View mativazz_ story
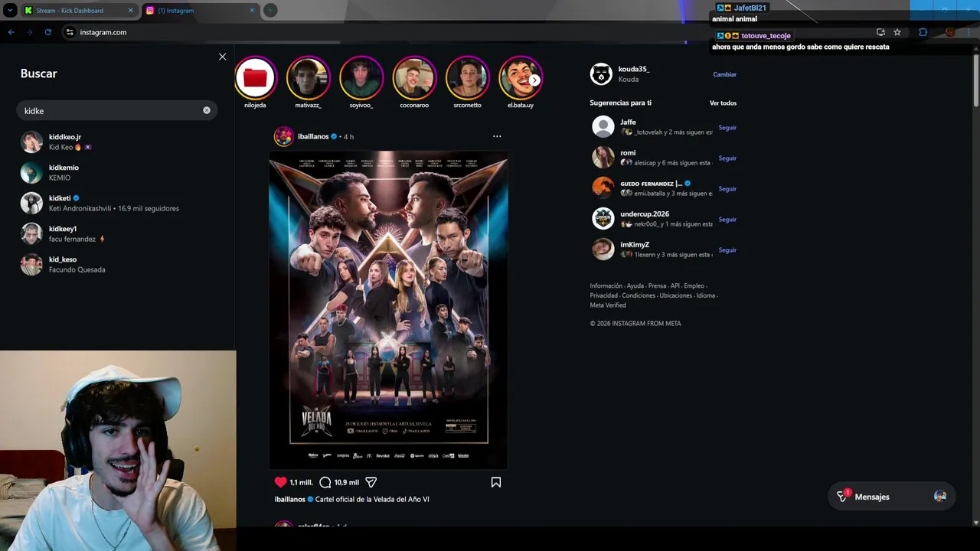980x551 pixels. pyautogui.click(x=308, y=77)
